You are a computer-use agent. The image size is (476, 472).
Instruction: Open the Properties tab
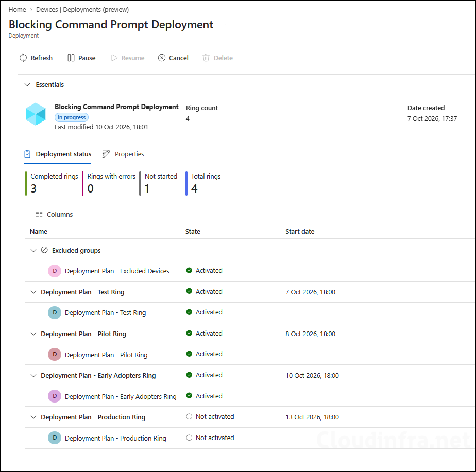point(123,154)
